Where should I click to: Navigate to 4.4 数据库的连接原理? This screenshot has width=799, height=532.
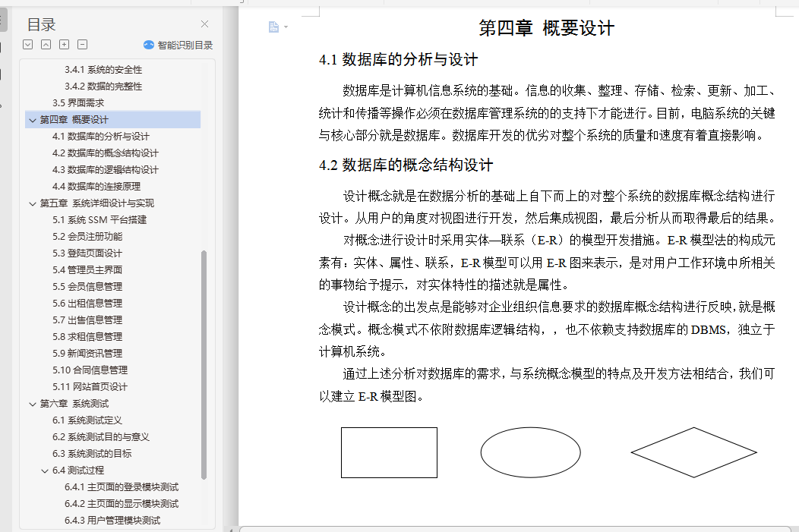click(96, 187)
